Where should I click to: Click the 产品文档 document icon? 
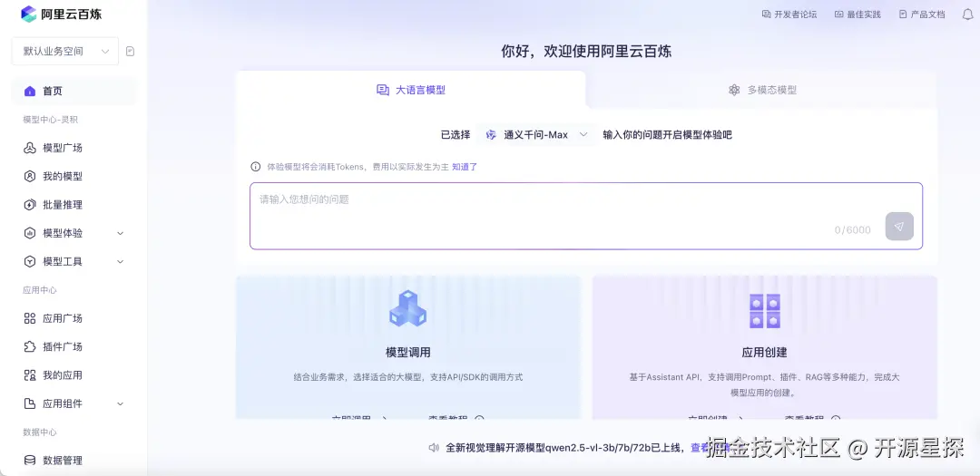pyautogui.click(x=903, y=15)
